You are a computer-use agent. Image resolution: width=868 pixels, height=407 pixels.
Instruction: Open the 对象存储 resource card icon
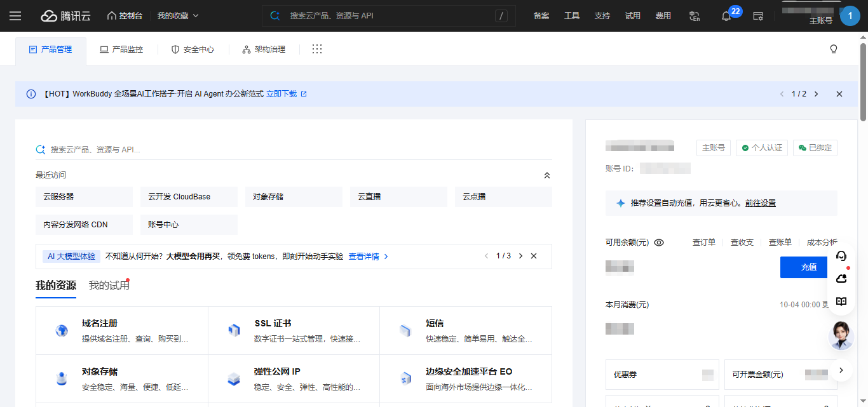62,379
